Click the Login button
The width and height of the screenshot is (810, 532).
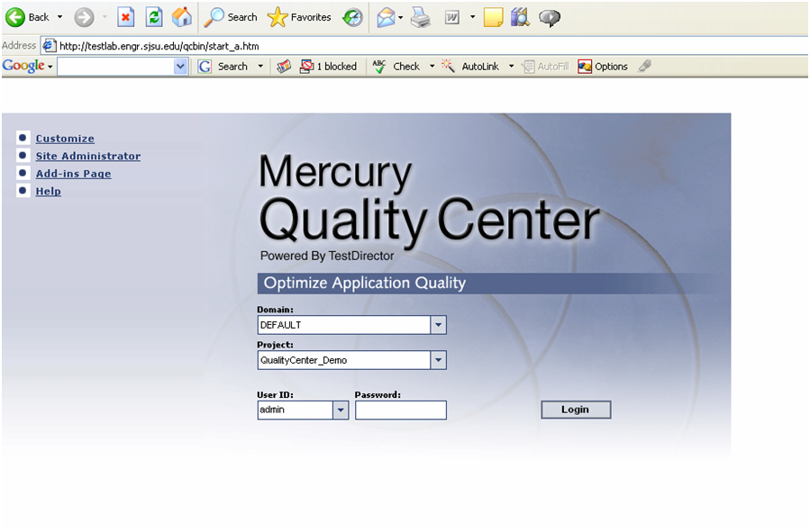coord(575,410)
